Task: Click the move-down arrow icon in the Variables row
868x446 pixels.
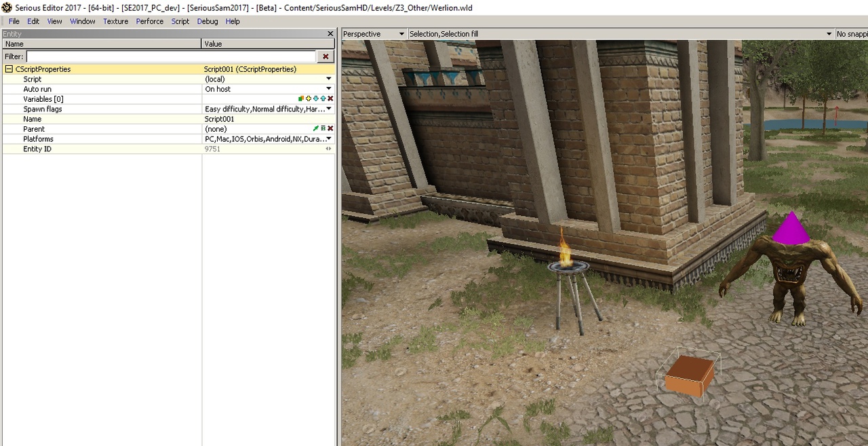Action: click(x=316, y=99)
